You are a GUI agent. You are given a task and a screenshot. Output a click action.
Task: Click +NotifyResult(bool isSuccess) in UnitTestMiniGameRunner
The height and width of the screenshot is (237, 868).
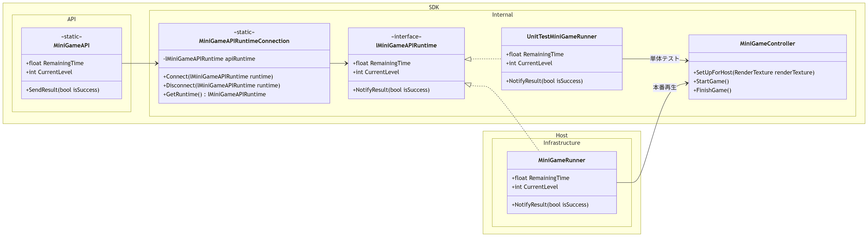tap(544, 81)
